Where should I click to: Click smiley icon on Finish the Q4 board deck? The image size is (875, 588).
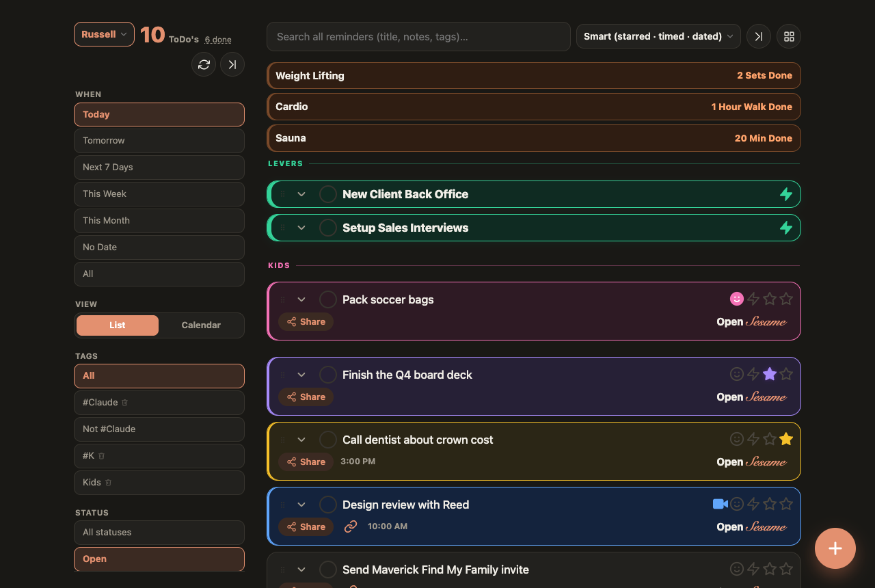pyautogui.click(x=737, y=374)
